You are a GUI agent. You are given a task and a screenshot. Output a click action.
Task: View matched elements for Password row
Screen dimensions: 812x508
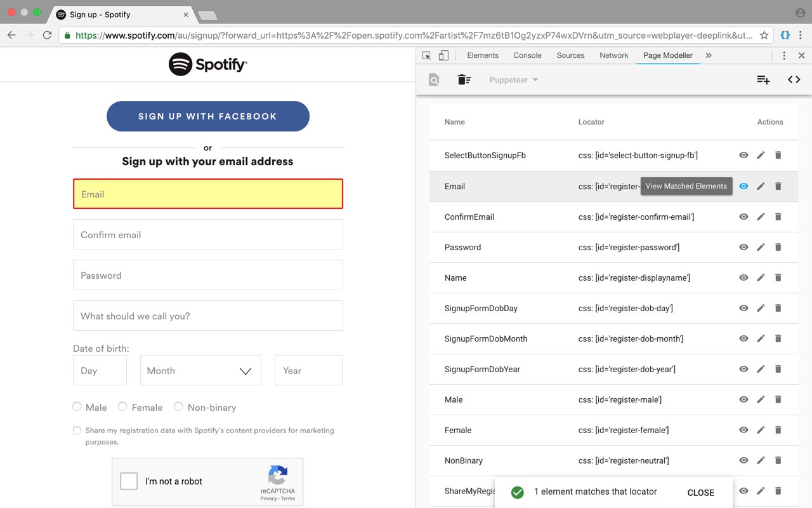(x=743, y=247)
